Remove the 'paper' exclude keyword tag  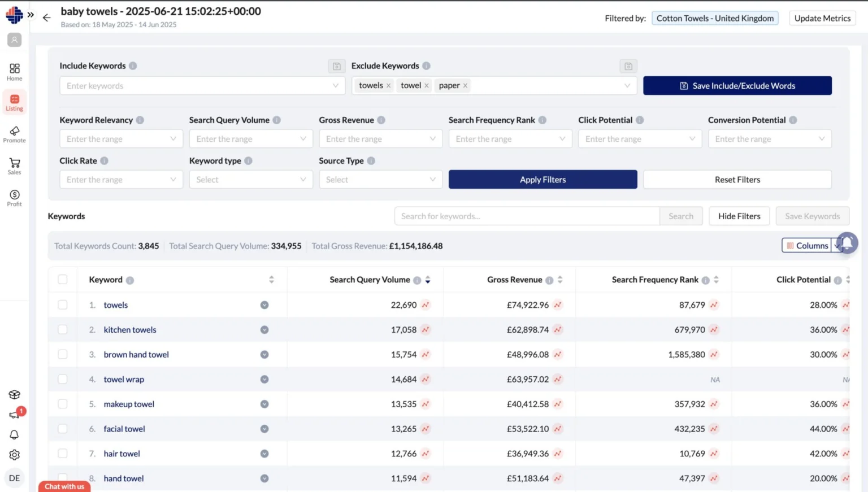click(x=465, y=86)
